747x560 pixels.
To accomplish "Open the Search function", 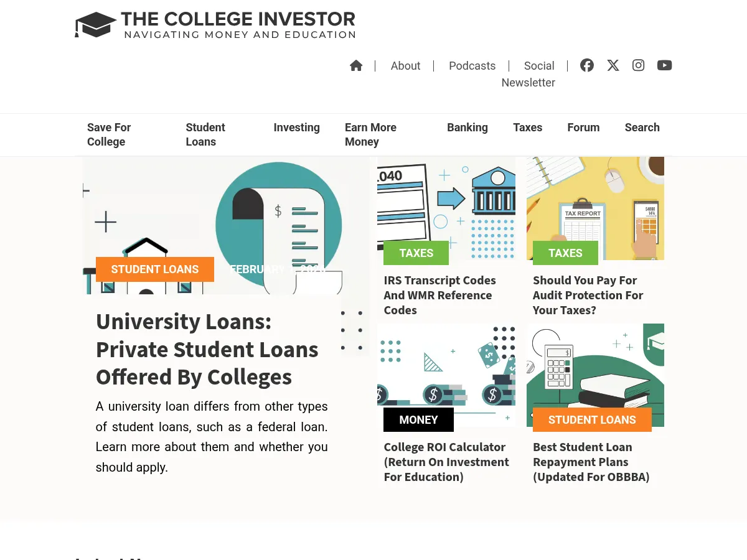I will 642,127.
